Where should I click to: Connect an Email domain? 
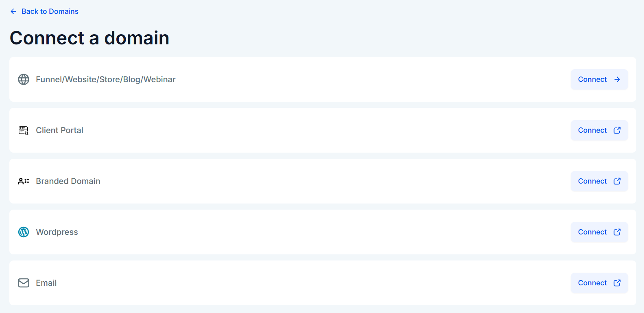click(599, 283)
